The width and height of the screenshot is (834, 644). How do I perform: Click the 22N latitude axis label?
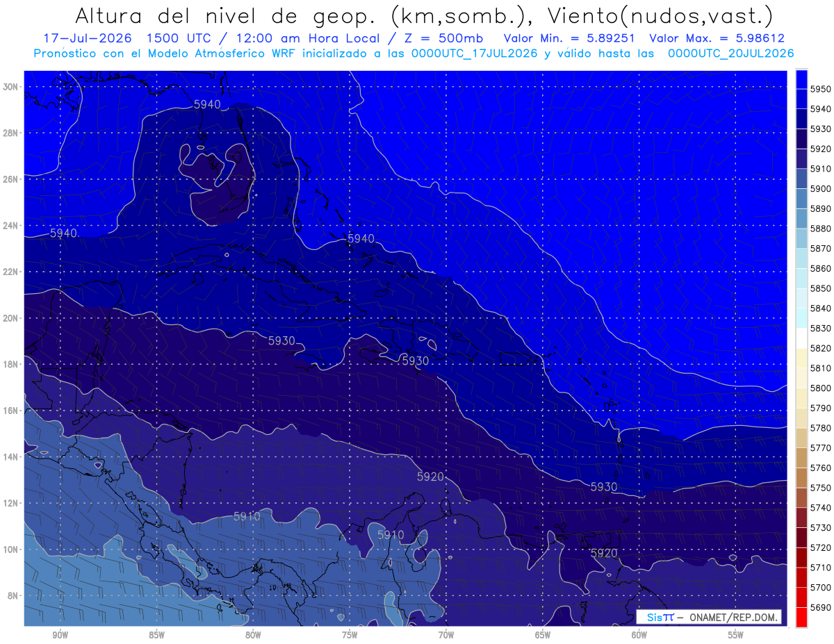10,272
